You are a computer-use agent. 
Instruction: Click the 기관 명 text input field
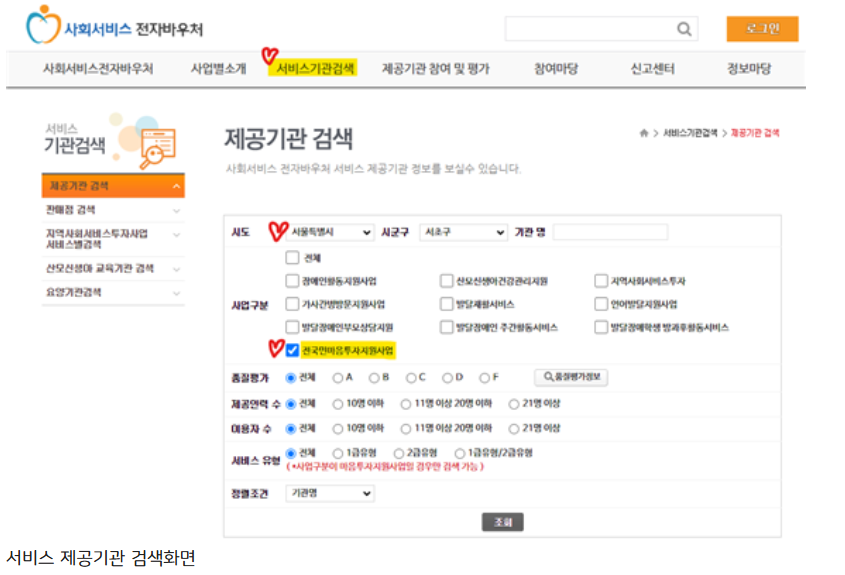[610, 232]
